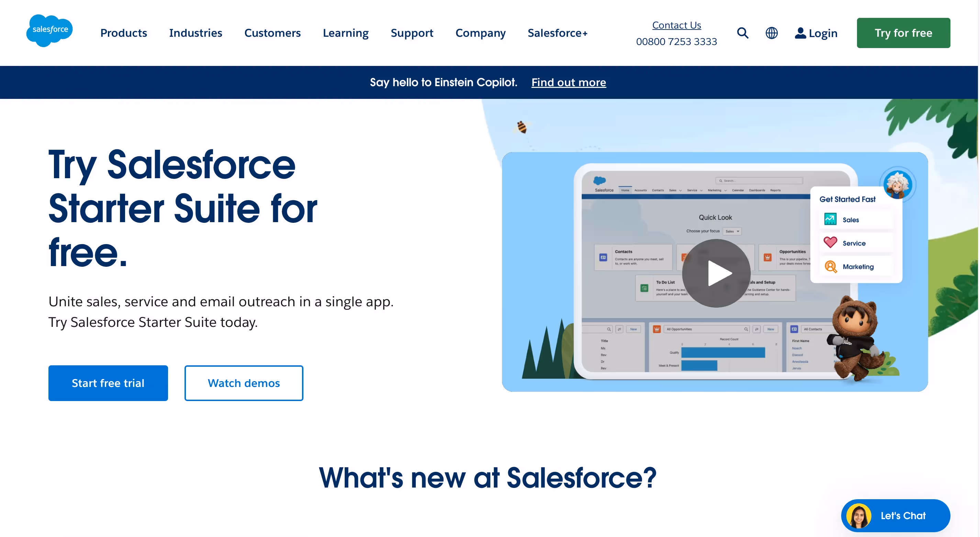The width and height of the screenshot is (980, 537).
Task: Follow the Find out more link
Action: 568,82
